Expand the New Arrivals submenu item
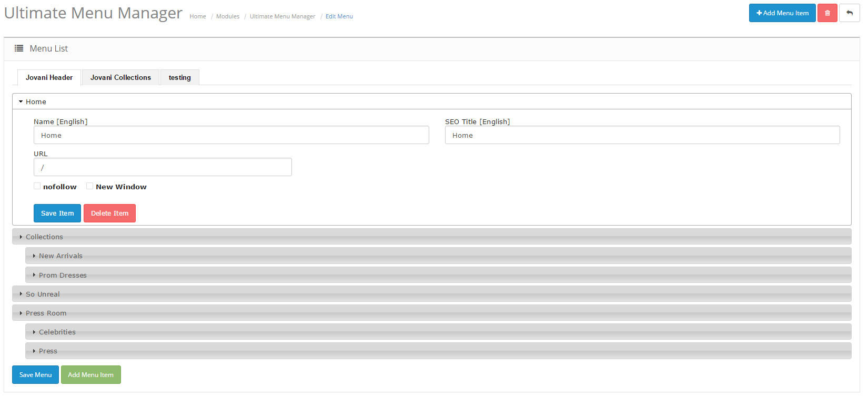Screen dimensions: 868x397 point(60,256)
